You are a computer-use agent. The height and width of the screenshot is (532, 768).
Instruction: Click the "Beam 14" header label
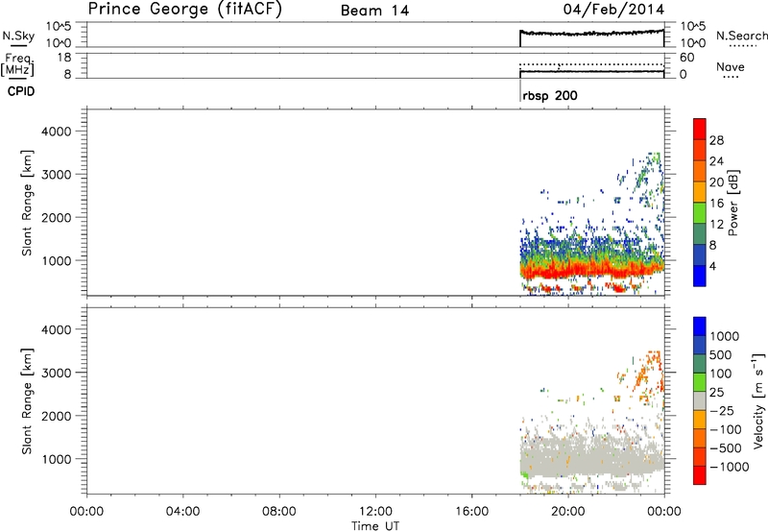(x=374, y=11)
